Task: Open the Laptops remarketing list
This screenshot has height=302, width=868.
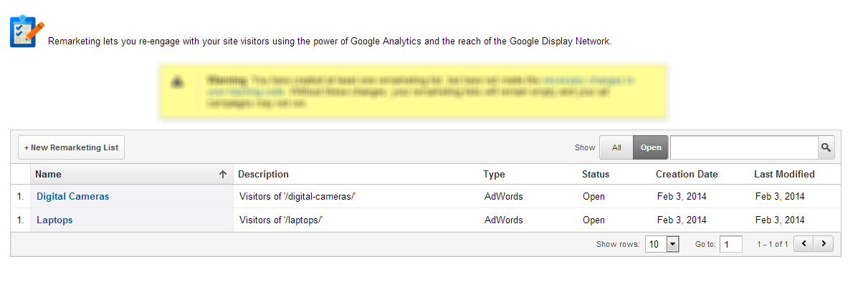Action: [54, 220]
